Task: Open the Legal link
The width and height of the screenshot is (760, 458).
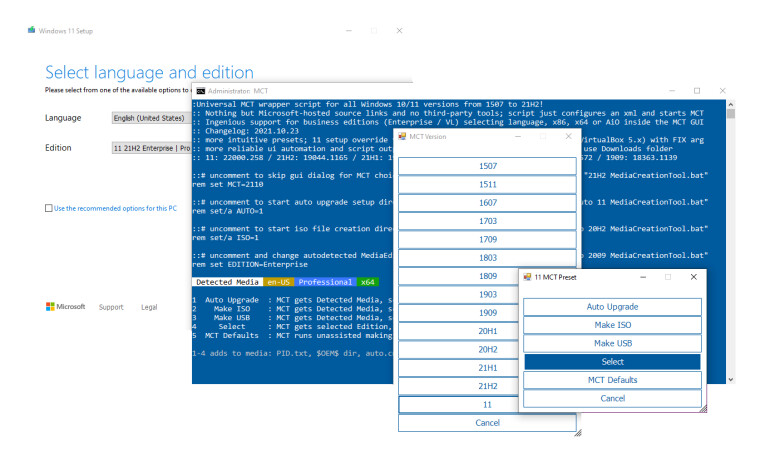Action: tap(149, 307)
